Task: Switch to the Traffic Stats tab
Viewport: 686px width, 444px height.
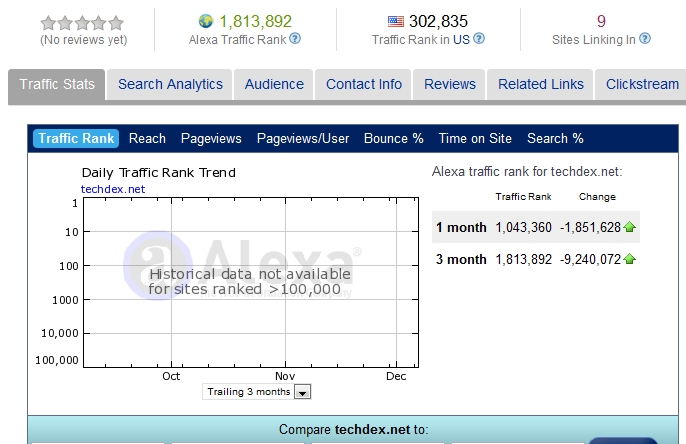Action: point(57,84)
